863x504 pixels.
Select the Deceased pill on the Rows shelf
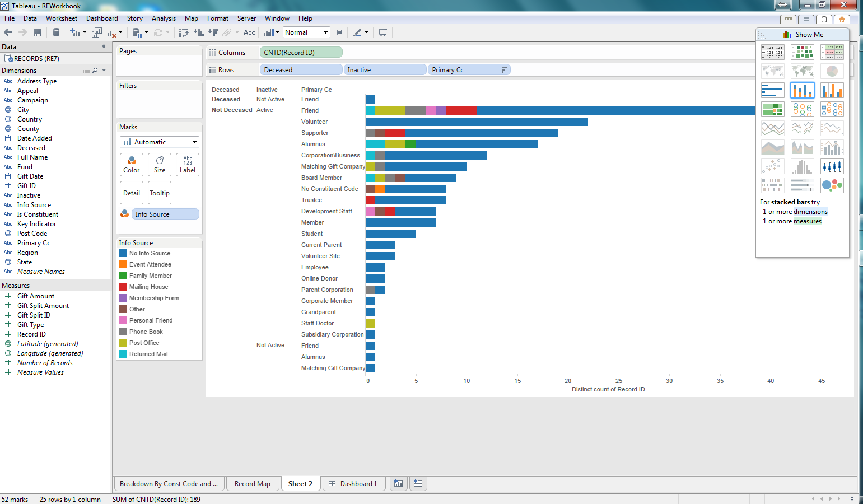301,69
